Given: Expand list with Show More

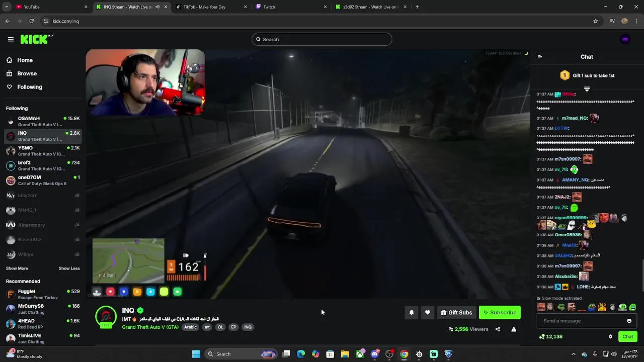Looking at the screenshot, I should (17, 268).
